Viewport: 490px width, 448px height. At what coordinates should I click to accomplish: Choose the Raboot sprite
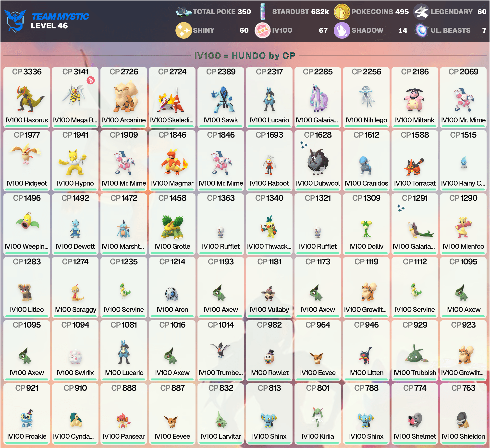pyautogui.click(x=269, y=164)
